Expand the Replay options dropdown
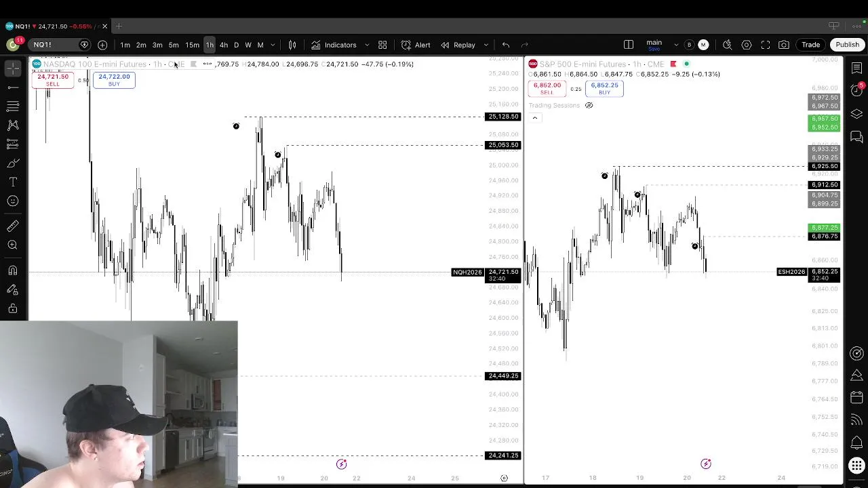868x488 pixels. click(486, 45)
